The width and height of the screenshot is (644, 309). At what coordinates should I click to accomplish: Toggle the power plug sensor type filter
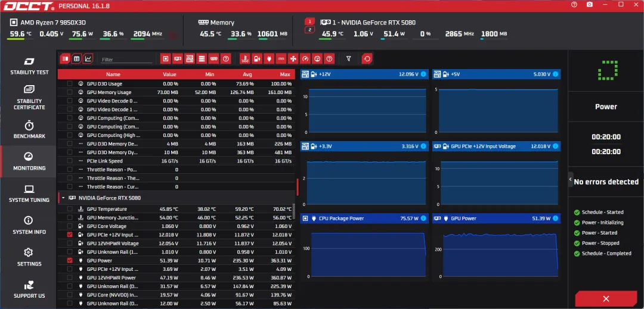(x=269, y=59)
